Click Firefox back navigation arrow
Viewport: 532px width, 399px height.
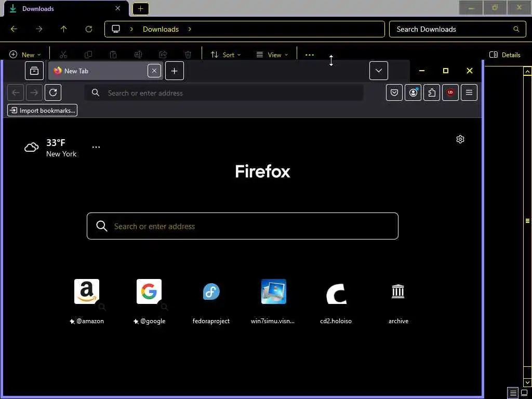[16, 92]
